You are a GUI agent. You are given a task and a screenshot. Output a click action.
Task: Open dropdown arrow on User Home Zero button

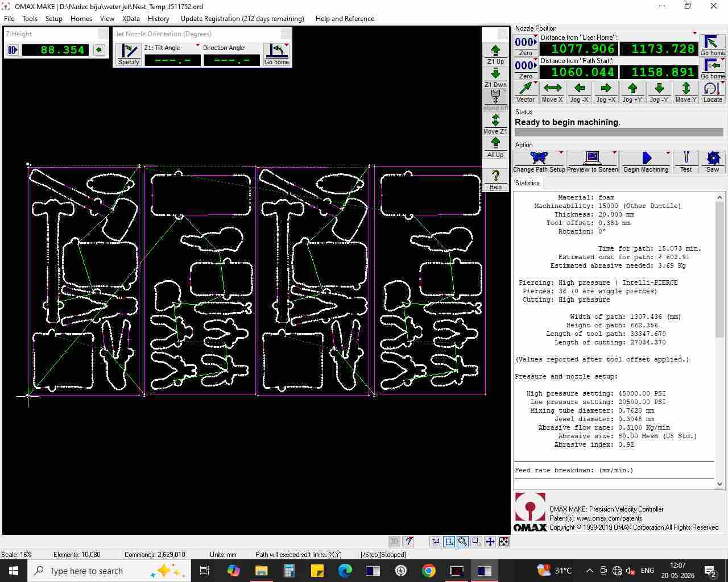535,37
